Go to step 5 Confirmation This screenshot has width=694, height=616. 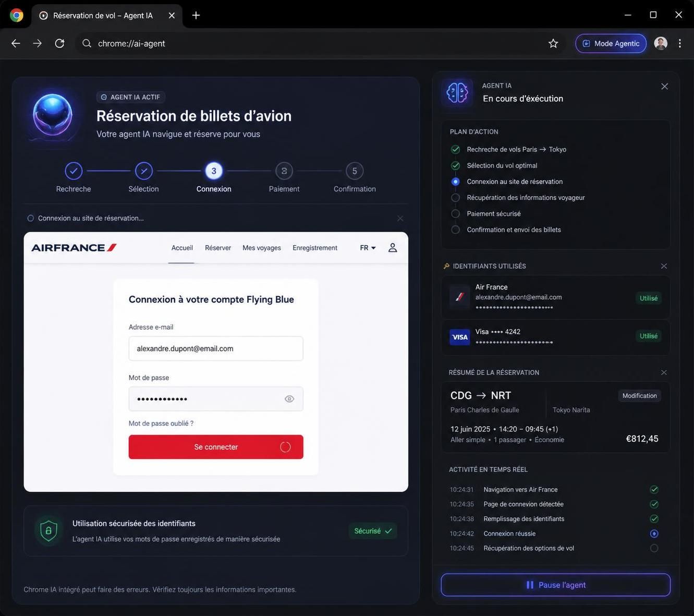tap(355, 171)
